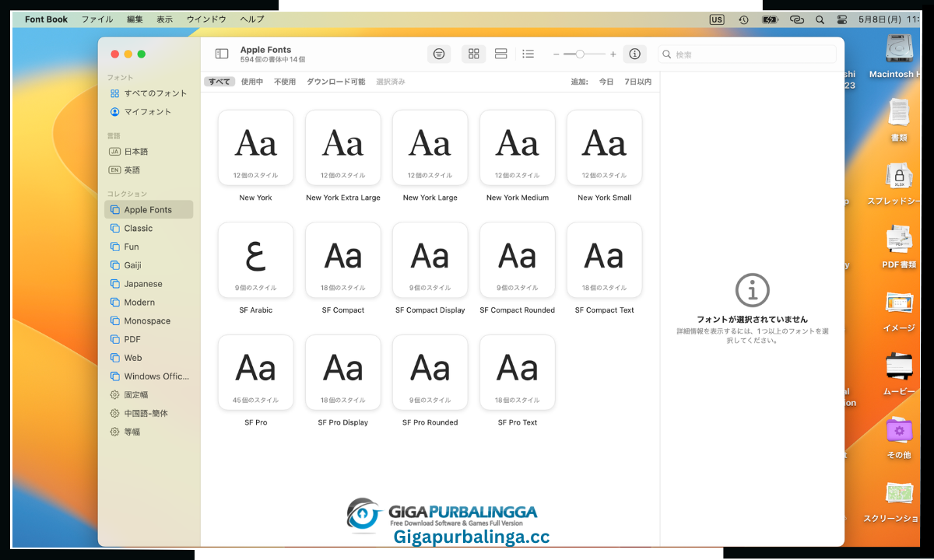Show font info with the i button
Viewport: 934px width, 560px height.
point(634,54)
